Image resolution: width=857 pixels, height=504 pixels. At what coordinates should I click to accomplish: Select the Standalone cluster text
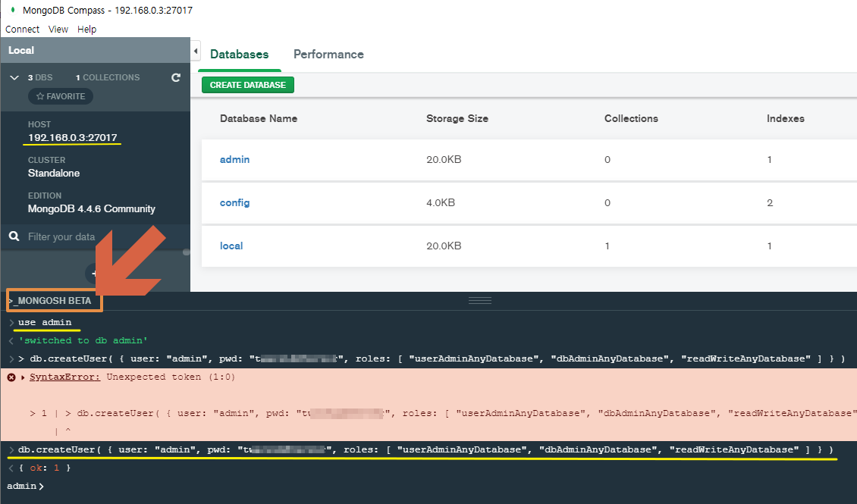(54, 173)
